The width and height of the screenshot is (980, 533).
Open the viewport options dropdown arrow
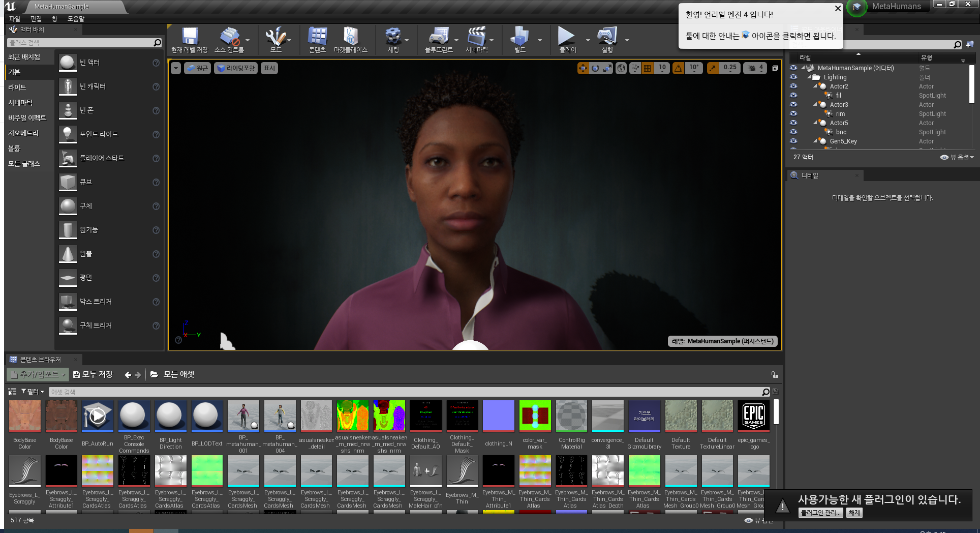(x=176, y=68)
